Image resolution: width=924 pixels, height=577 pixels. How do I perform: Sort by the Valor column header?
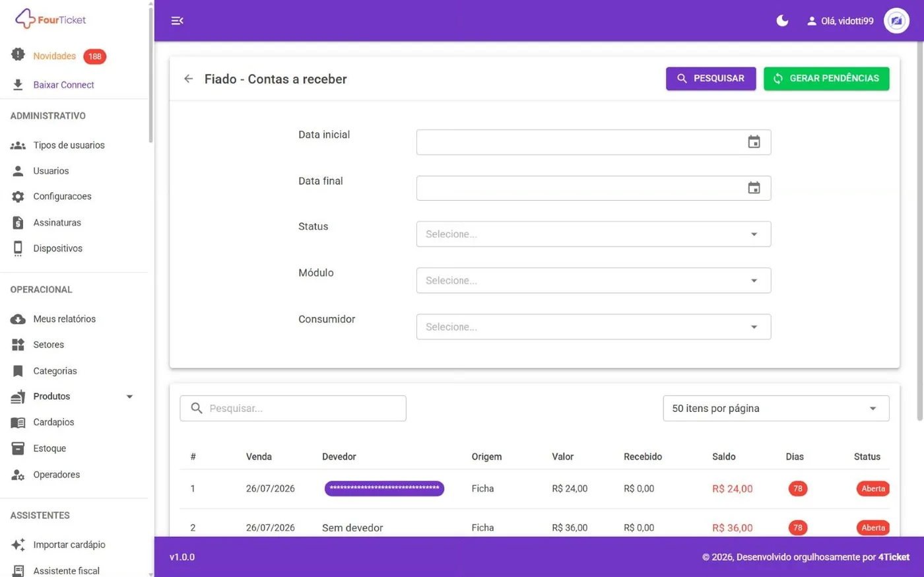click(562, 457)
